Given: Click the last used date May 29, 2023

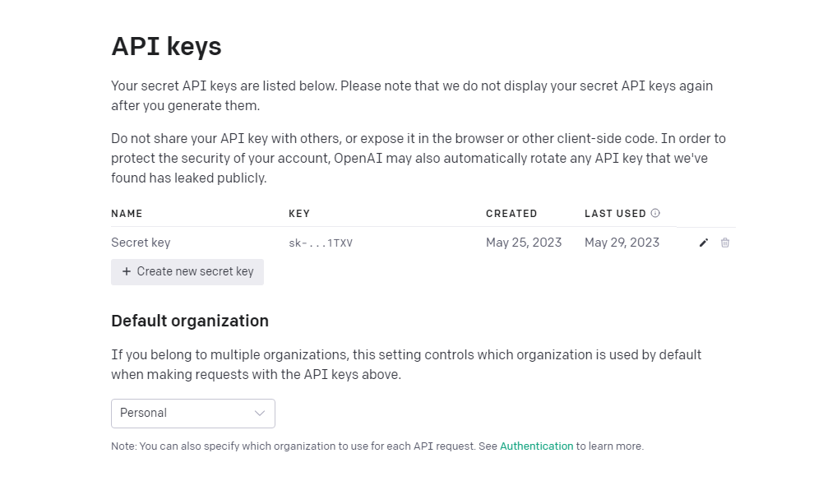Looking at the screenshot, I should coord(622,243).
